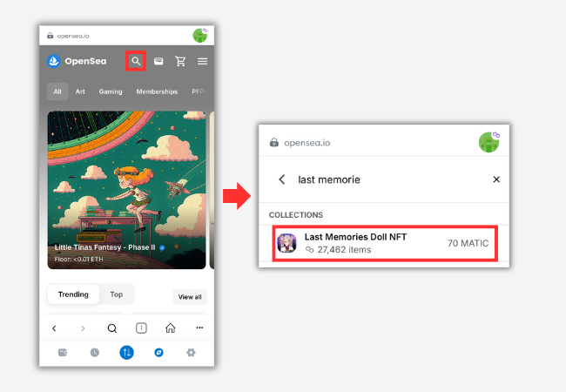Open the wallet tab in bottom navigation
Screen dimensions: 566x392
tap(63, 352)
